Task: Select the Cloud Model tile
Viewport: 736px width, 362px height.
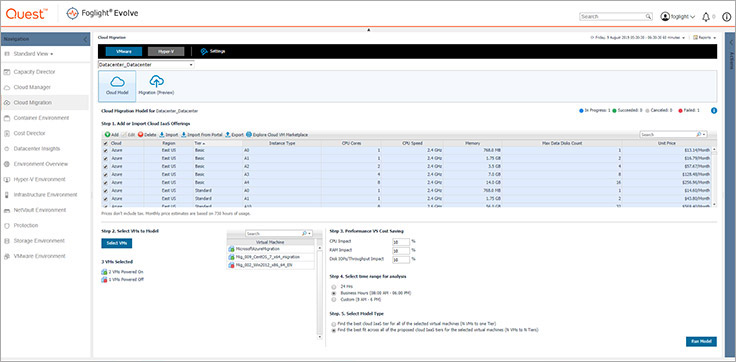Action: (117, 86)
